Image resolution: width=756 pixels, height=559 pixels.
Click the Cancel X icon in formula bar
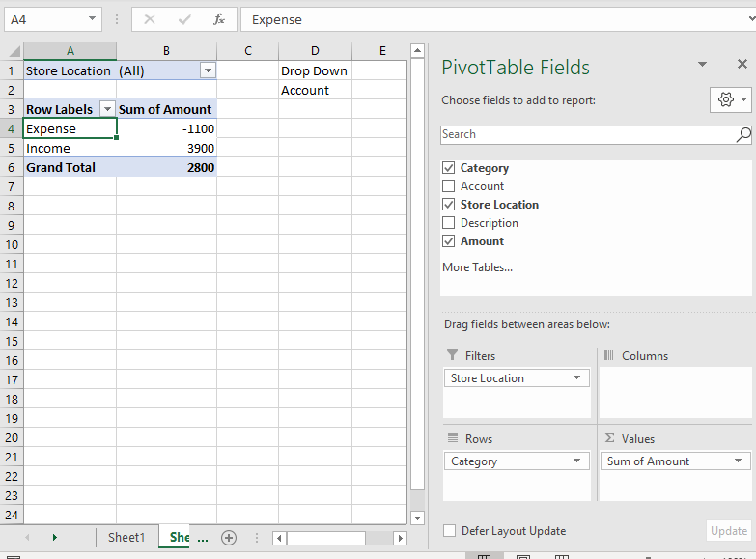click(x=150, y=19)
